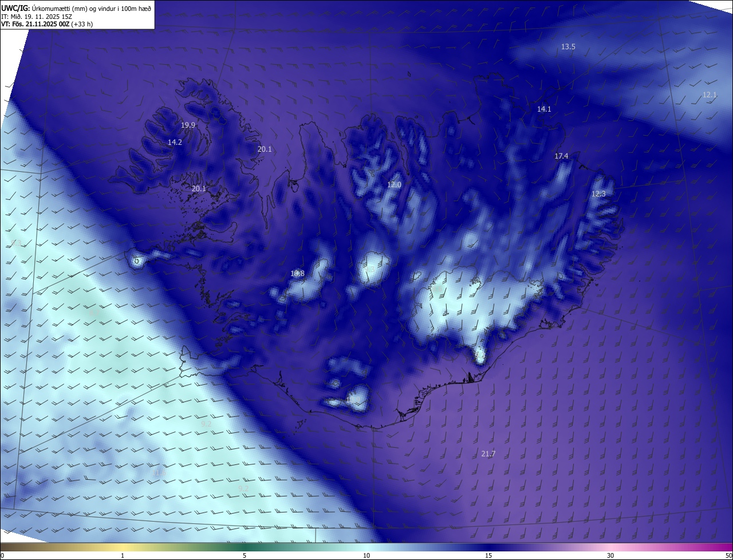Click the 12.1 value on the map
The width and height of the screenshot is (733, 560).
pos(710,95)
